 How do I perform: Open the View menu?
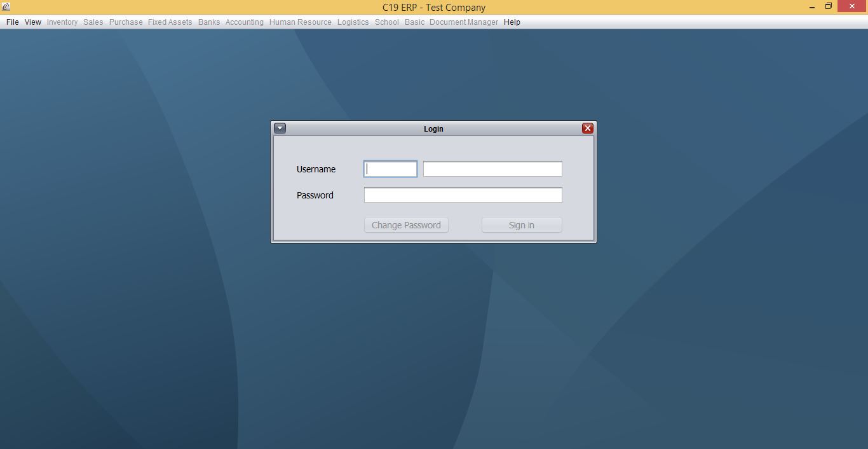[x=33, y=22]
